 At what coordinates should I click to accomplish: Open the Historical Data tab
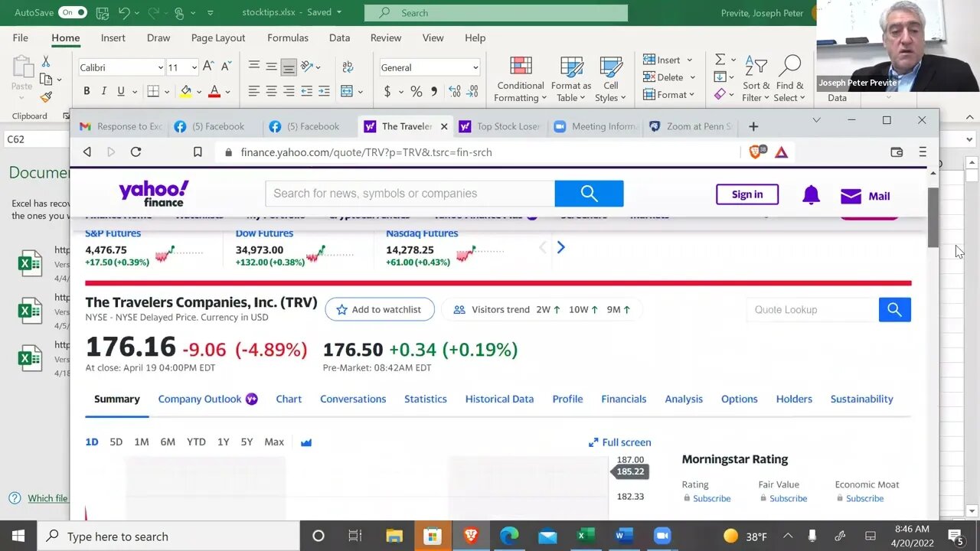coord(499,399)
